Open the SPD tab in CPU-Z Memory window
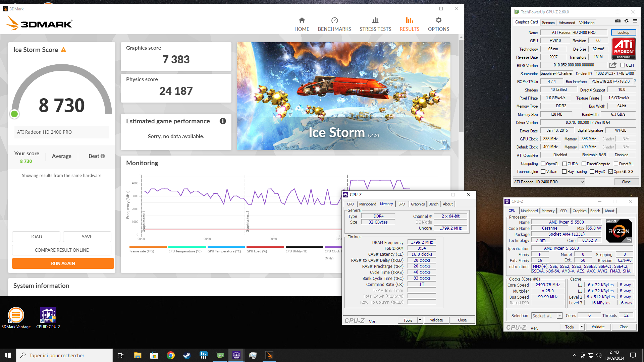The height and width of the screenshot is (362, 644). (x=401, y=204)
